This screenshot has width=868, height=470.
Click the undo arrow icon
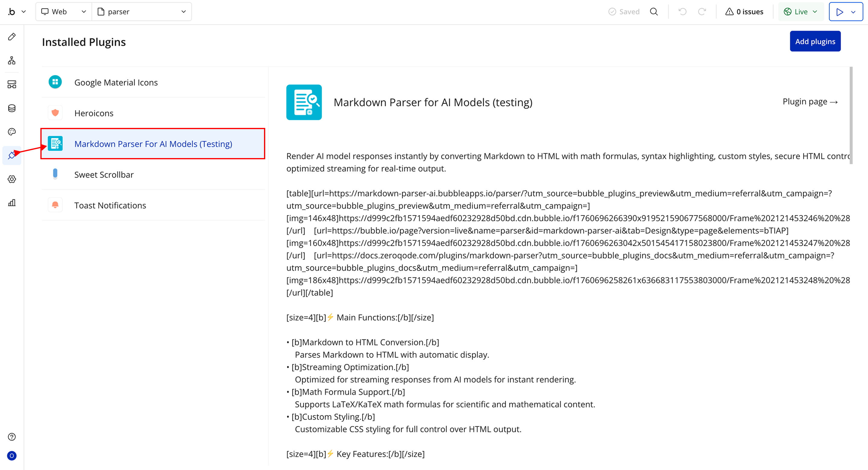coord(682,12)
